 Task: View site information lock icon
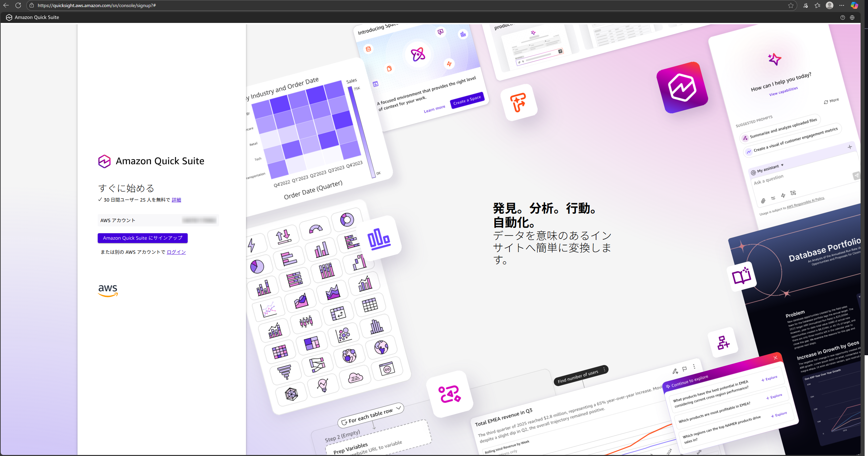click(x=32, y=5)
